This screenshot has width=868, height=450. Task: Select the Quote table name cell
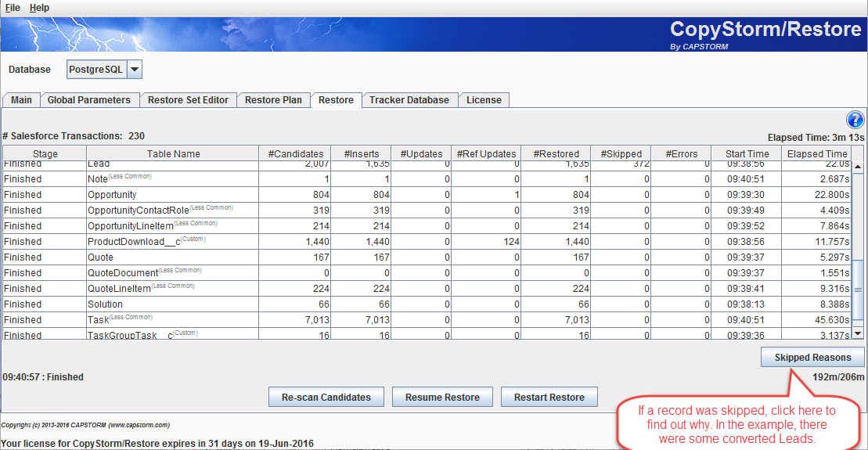pyautogui.click(x=173, y=257)
